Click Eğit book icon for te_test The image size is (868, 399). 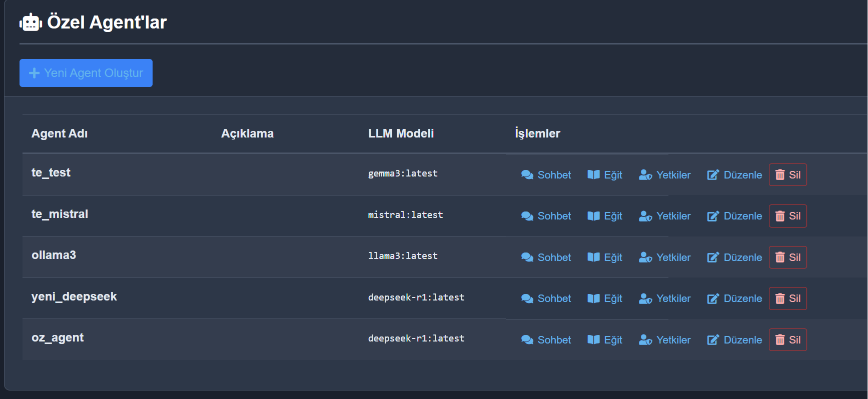593,175
